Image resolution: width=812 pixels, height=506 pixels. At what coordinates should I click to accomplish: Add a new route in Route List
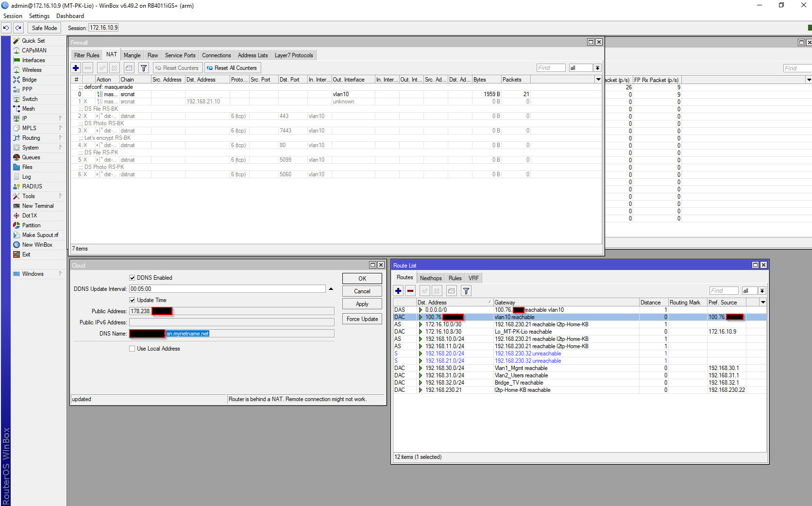point(398,290)
